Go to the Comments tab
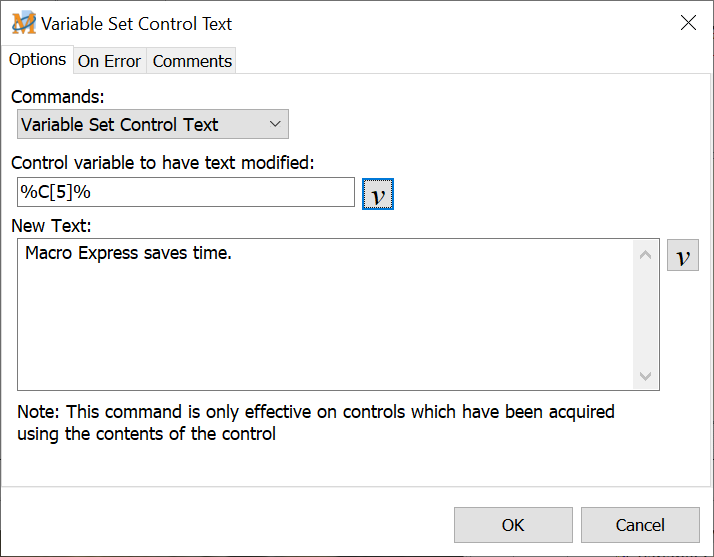The width and height of the screenshot is (714, 557). [x=192, y=61]
